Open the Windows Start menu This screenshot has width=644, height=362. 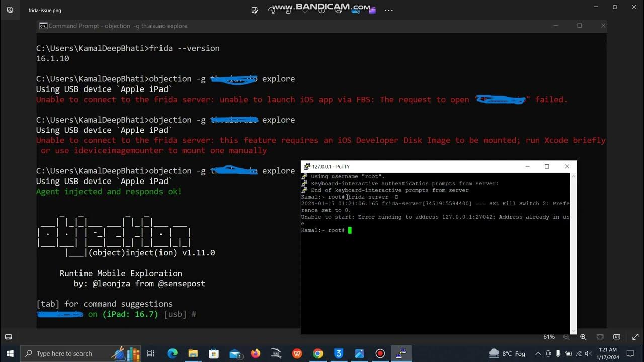(x=10, y=353)
